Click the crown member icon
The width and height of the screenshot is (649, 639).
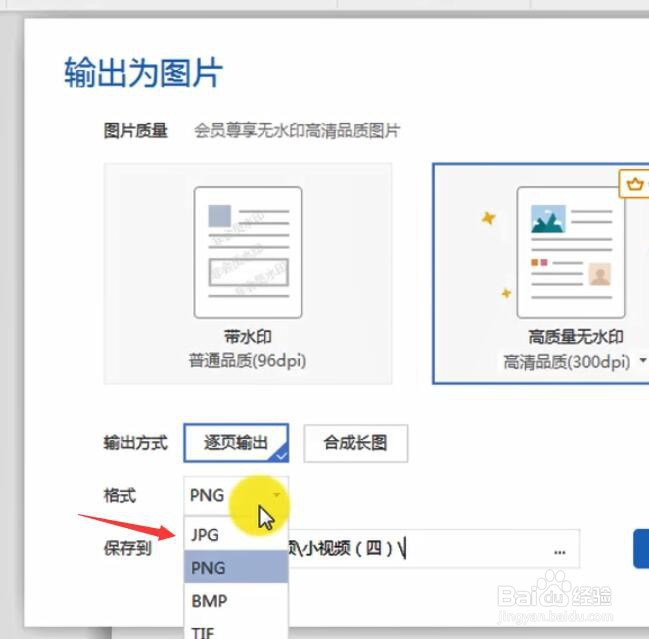point(634,184)
